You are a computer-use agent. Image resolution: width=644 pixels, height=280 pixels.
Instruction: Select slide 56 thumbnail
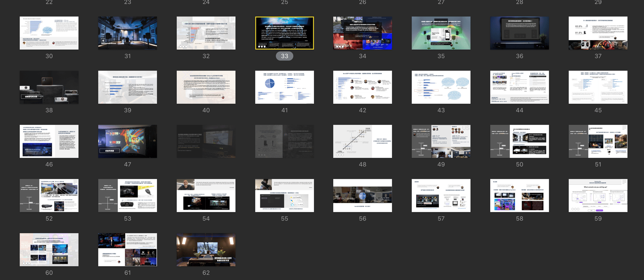pyautogui.click(x=363, y=195)
